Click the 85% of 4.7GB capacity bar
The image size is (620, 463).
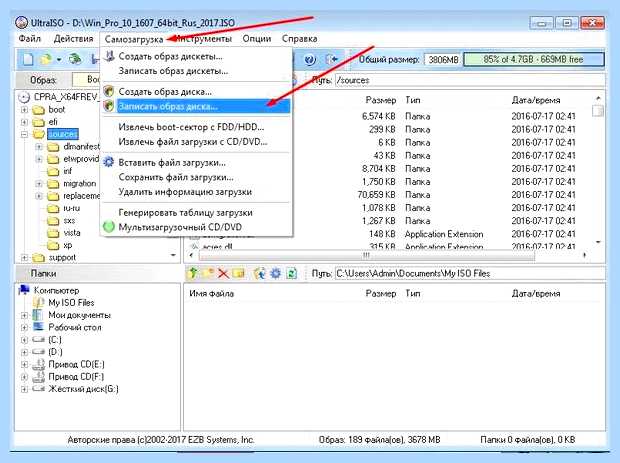533,59
